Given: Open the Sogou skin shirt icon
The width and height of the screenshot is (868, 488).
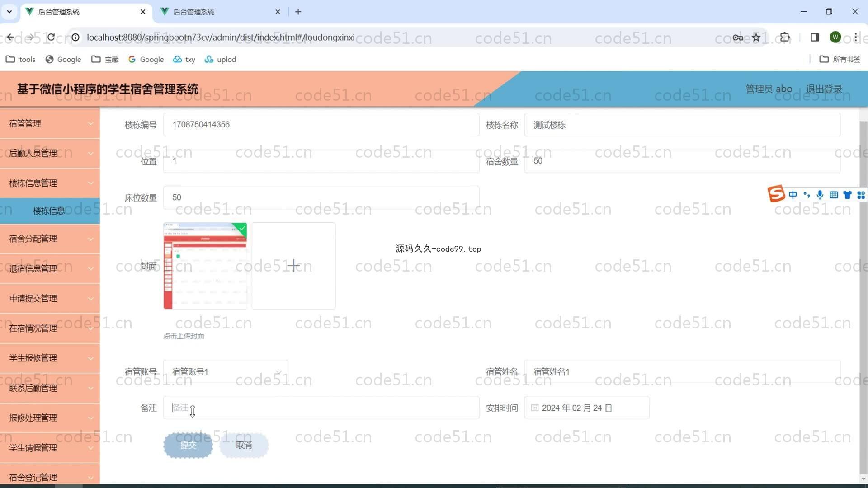Looking at the screenshot, I should (x=847, y=195).
